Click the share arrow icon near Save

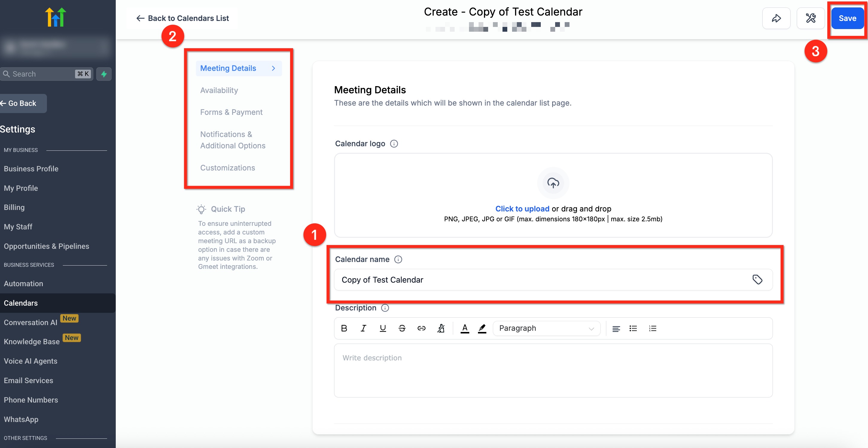[x=776, y=18]
